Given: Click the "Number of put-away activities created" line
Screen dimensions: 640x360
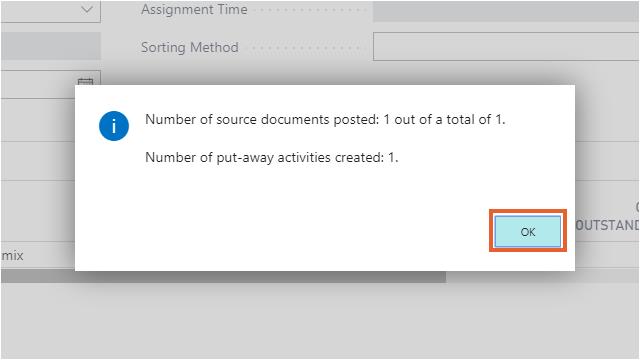Looking at the screenshot, I should coord(271,157).
